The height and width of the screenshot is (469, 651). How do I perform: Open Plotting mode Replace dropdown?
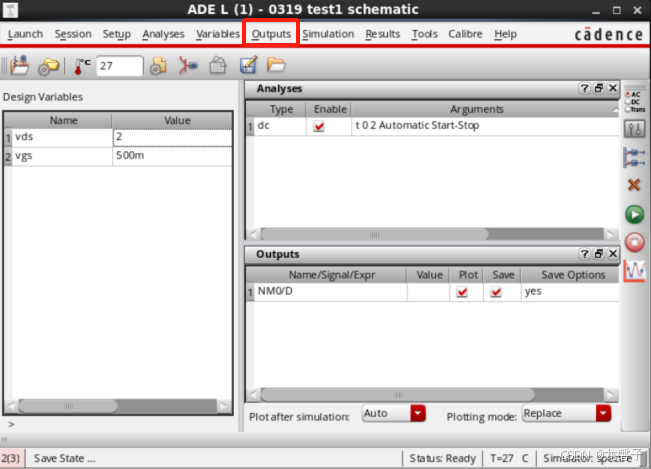pos(566,413)
